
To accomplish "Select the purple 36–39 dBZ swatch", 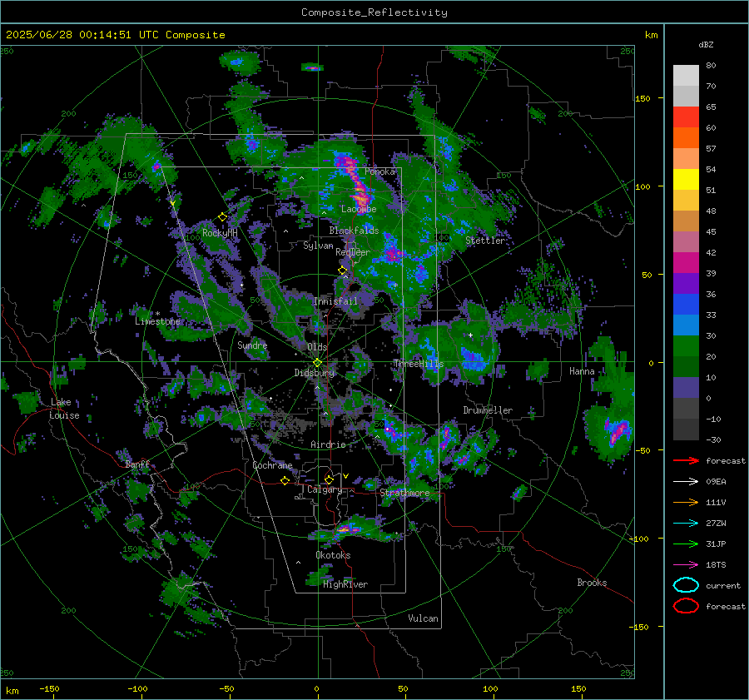I will 686,284.
